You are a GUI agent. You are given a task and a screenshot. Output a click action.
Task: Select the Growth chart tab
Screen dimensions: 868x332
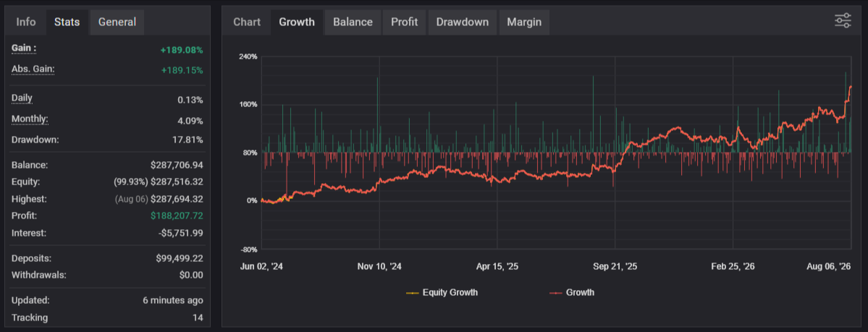297,22
